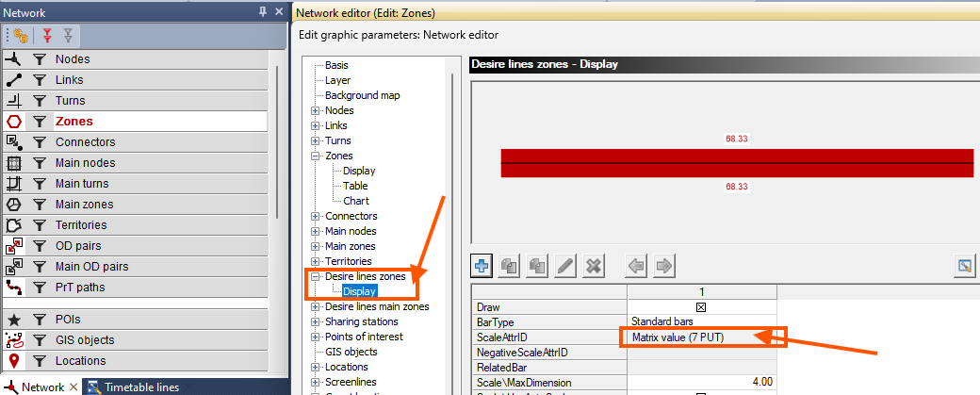Screen dimensions: 980x395
Task: Click the delete bar X icon
Action: point(593,267)
